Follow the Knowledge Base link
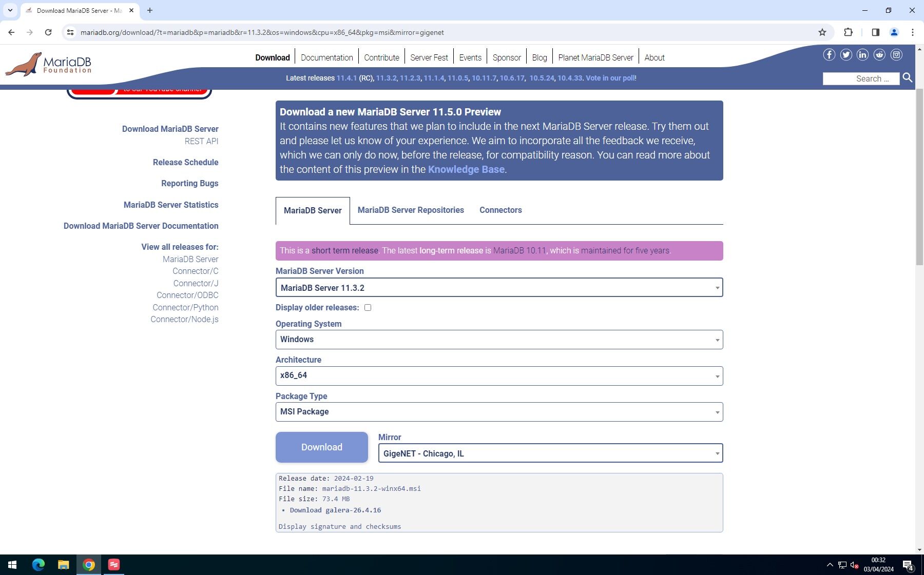This screenshot has height=575, width=924. tap(466, 169)
